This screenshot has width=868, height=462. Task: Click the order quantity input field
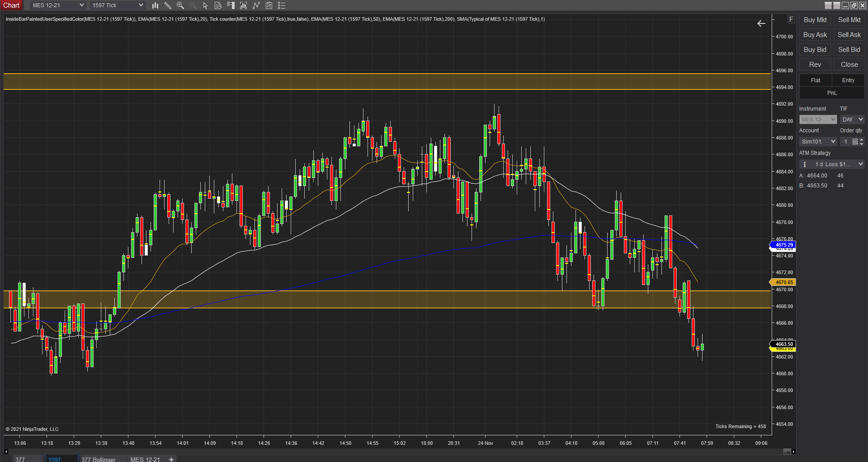point(846,142)
